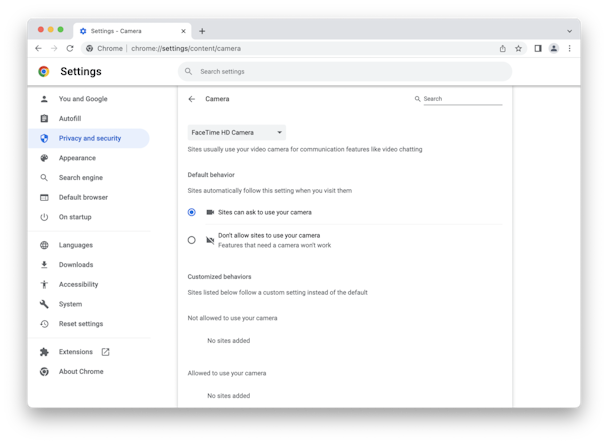The height and width of the screenshot is (444, 608).
Task: Reload the page with the refresh icon
Action: coord(70,48)
